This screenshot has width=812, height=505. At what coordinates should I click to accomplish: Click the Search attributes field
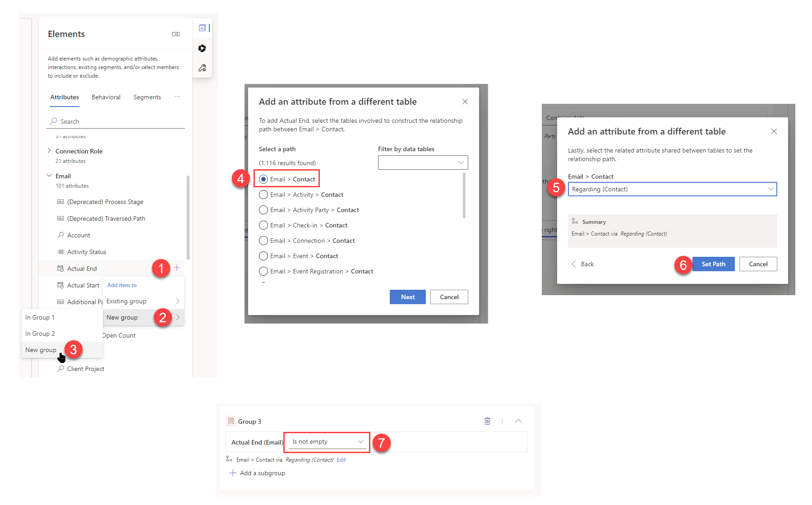coord(115,121)
